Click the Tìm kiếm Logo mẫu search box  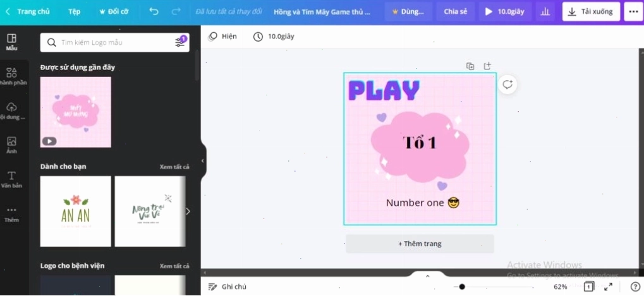[114, 42]
